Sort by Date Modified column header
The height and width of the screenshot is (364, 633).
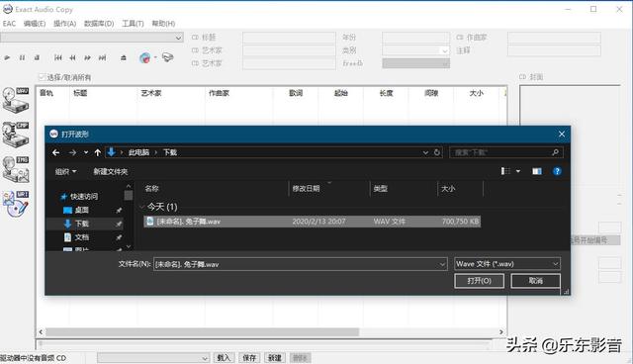point(306,189)
